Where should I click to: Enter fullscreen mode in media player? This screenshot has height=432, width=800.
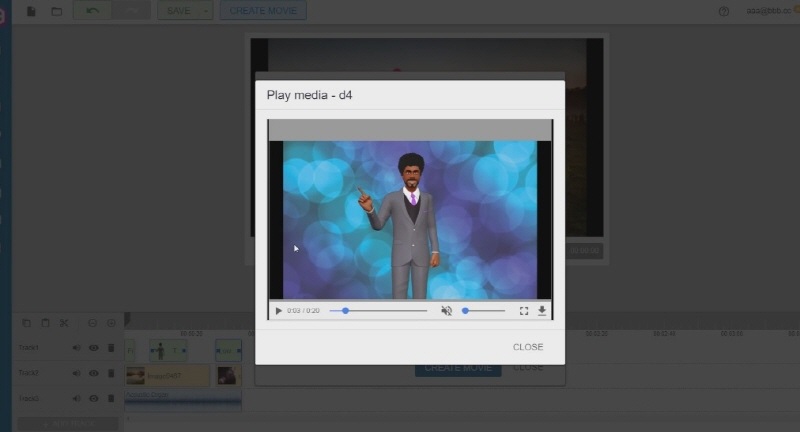[523, 311]
